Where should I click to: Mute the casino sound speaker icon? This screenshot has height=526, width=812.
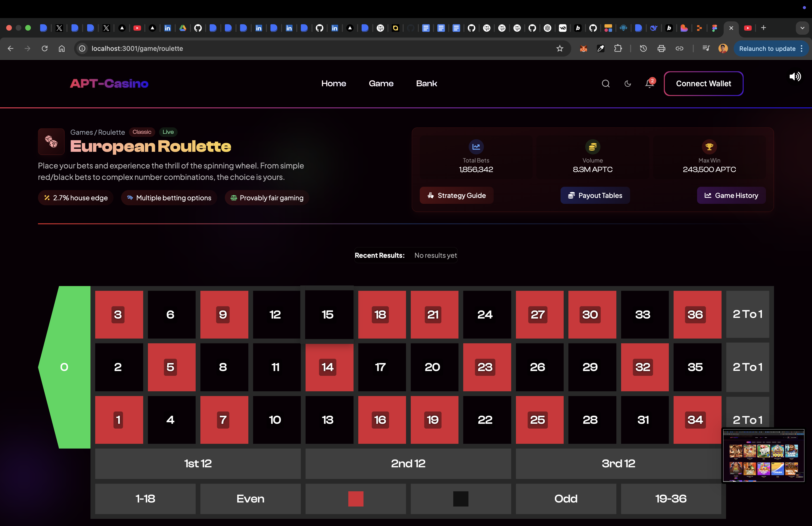tap(795, 77)
